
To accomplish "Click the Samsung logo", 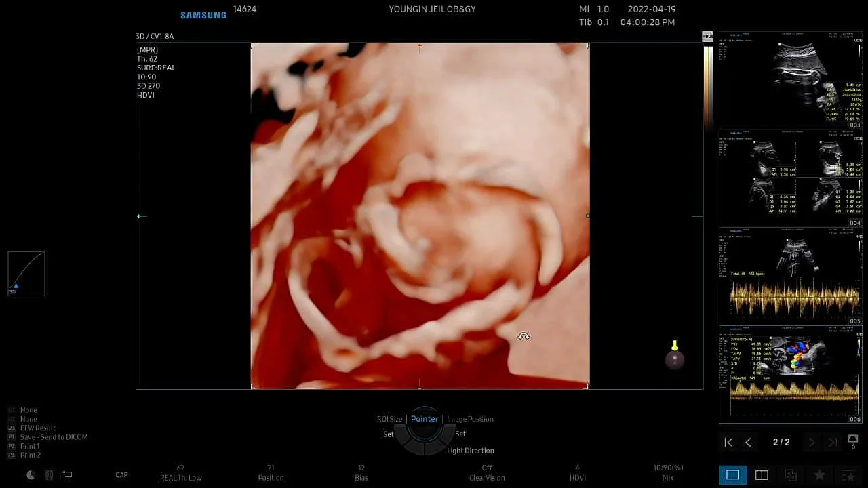I will [203, 15].
